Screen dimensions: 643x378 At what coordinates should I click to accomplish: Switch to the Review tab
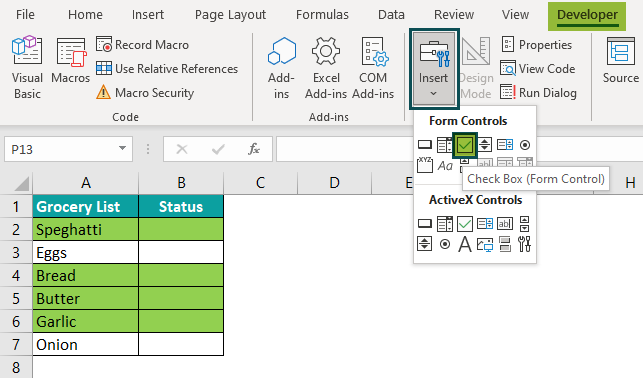(x=454, y=15)
